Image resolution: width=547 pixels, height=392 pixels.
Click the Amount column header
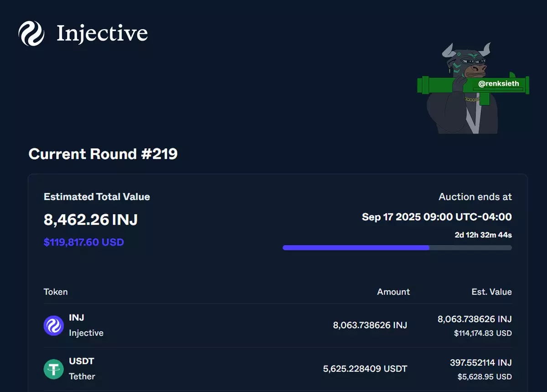pos(393,292)
